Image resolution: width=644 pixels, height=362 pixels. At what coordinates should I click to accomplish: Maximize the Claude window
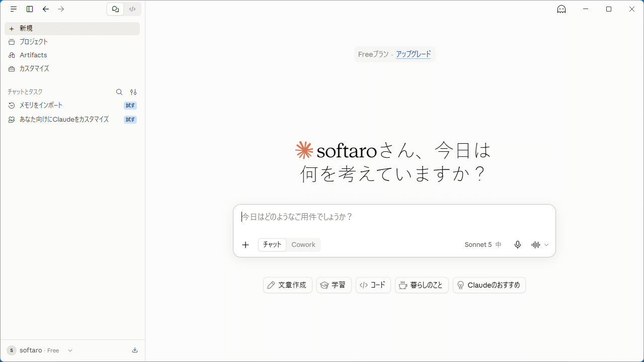coord(609,9)
